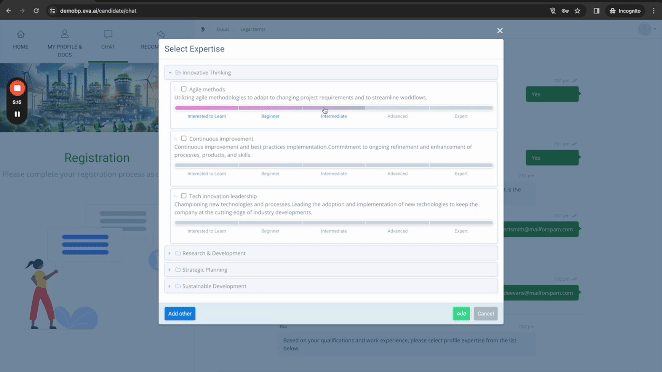
Task: Click the Home icon in navigation
Action: (20, 34)
